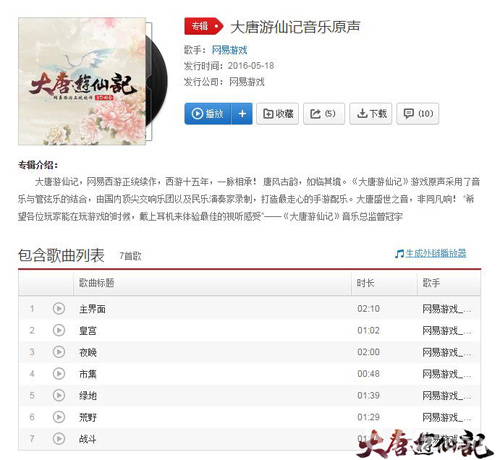This screenshot has width=500, height=460.
Task: Play track 7 战斗
Action: pos(59,439)
